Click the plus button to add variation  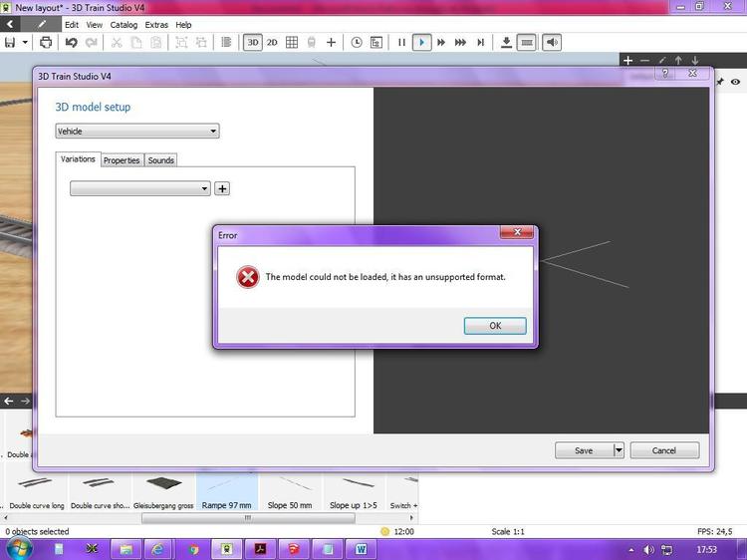222,188
